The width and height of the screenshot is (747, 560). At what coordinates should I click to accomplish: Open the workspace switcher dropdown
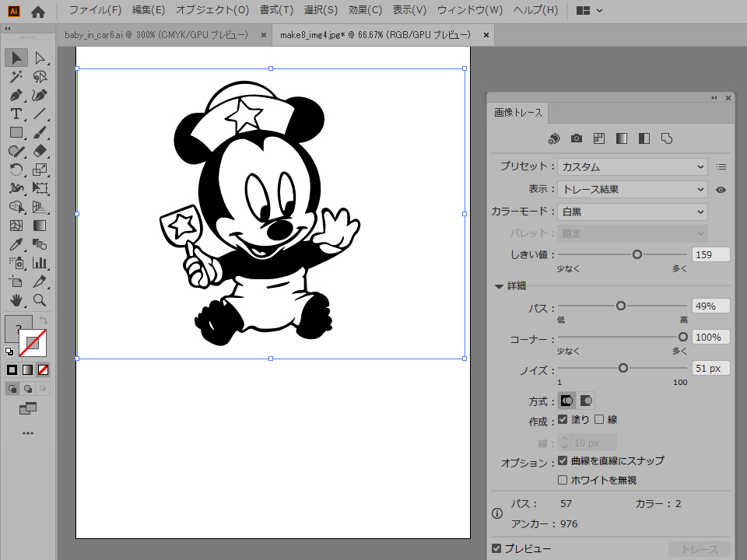[x=589, y=10]
